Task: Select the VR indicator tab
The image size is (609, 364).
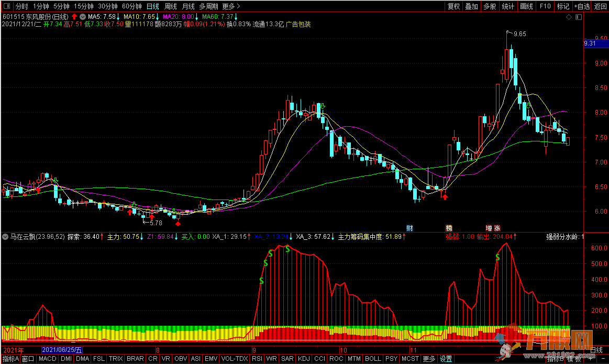Action: 166,359
